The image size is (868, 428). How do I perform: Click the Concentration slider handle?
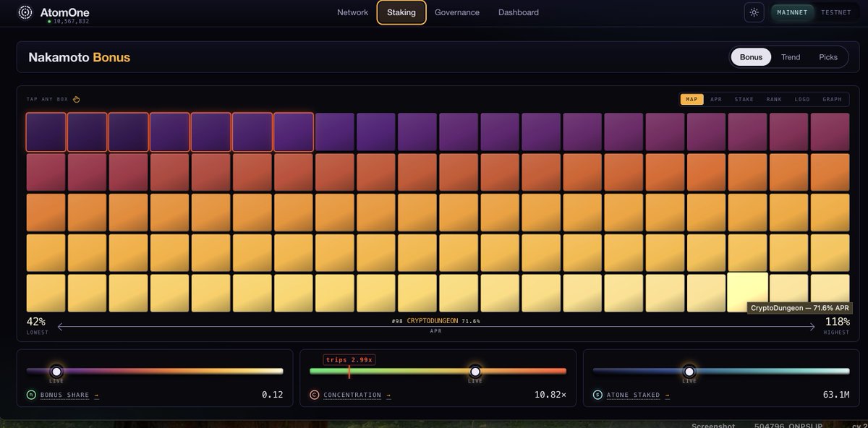(475, 371)
